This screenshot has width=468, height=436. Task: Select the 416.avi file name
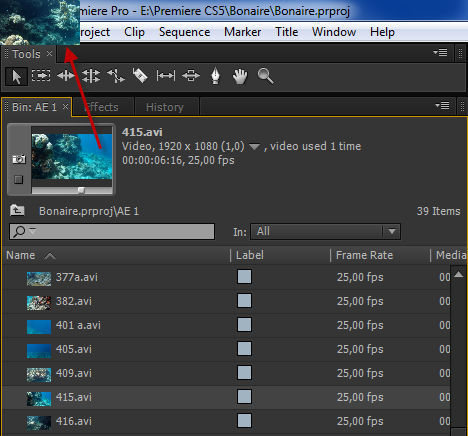click(74, 421)
